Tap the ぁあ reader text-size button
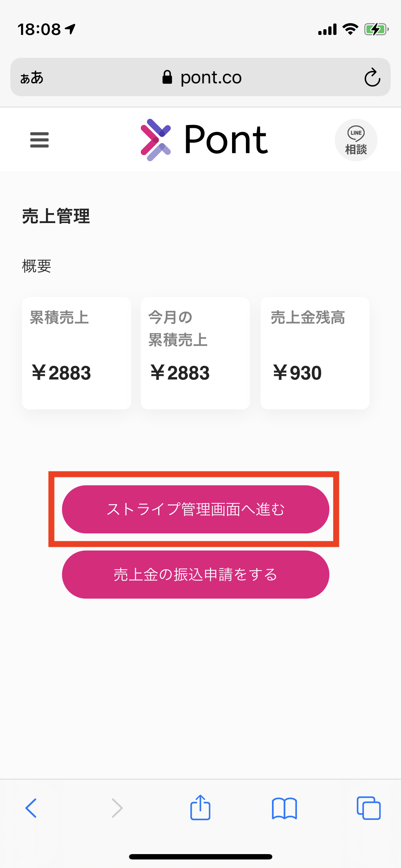401x868 pixels. (x=32, y=77)
